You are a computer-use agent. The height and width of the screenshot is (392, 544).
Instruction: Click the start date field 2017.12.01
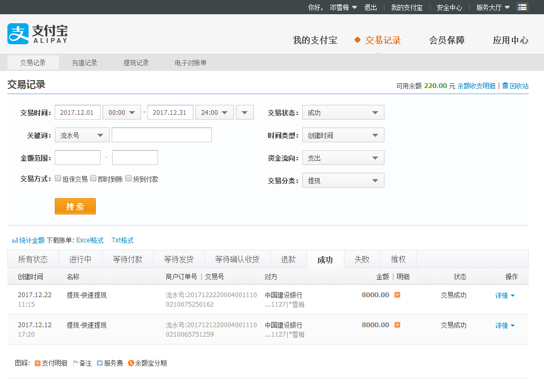click(78, 113)
